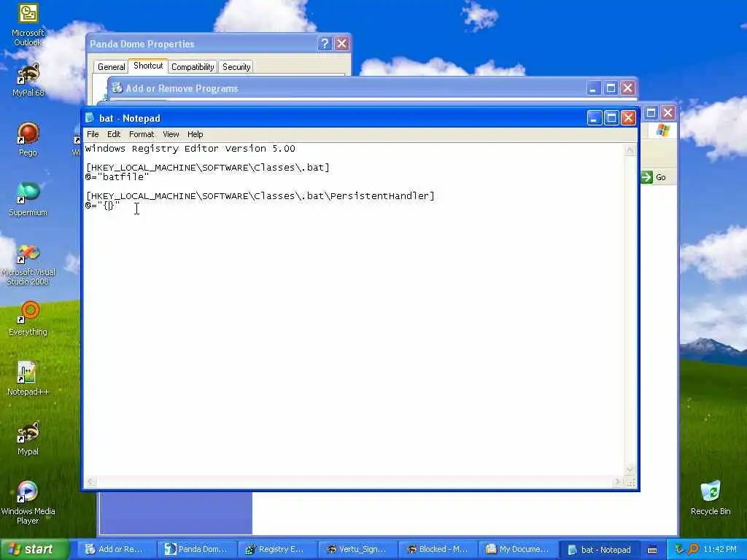This screenshot has width=747, height=560.
Task: Click the magnifier system tray icon
Action: tap(693, 549)
